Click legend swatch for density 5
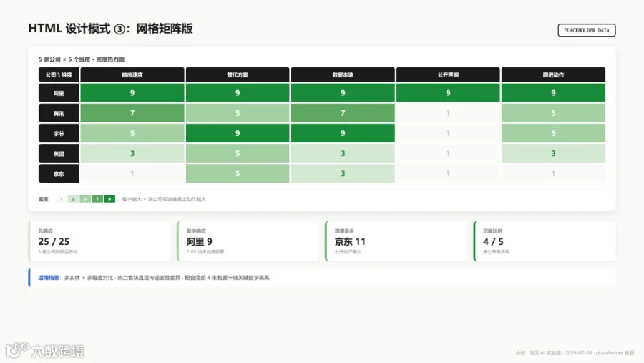644x363 pixels. [85, 199]
